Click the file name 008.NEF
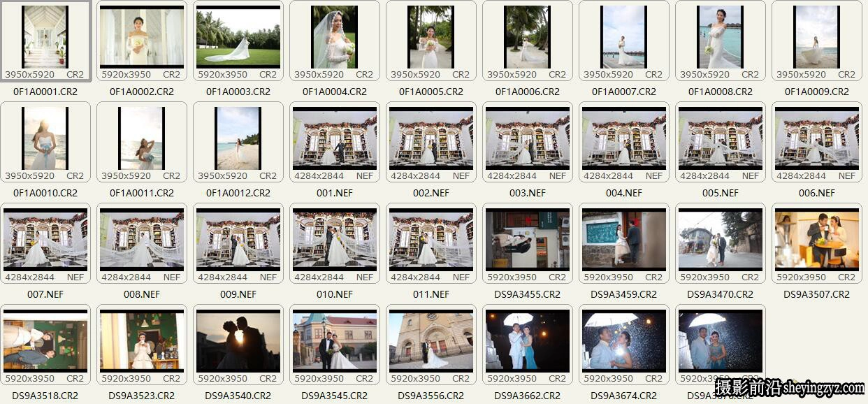The height and width of the screenshot is (404, 868). pos(142,294)
